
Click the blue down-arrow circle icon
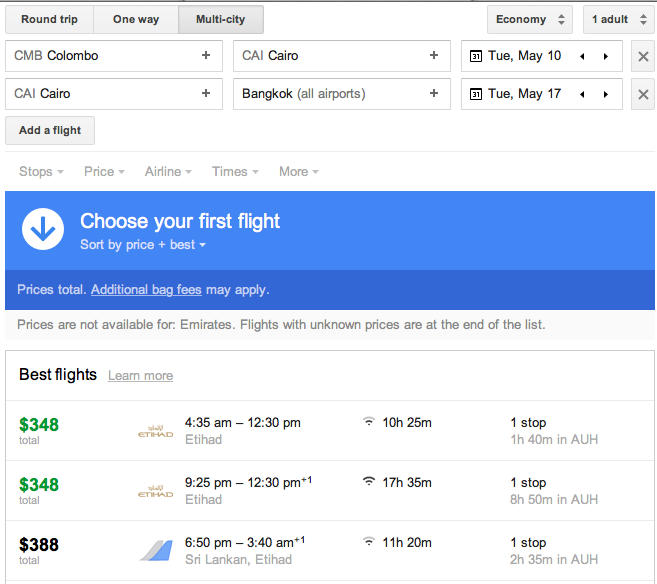[43, 229]
